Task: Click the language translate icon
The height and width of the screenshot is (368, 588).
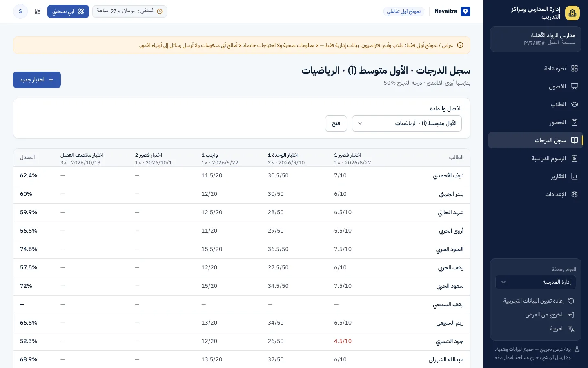Action: (x=571, y=329)
